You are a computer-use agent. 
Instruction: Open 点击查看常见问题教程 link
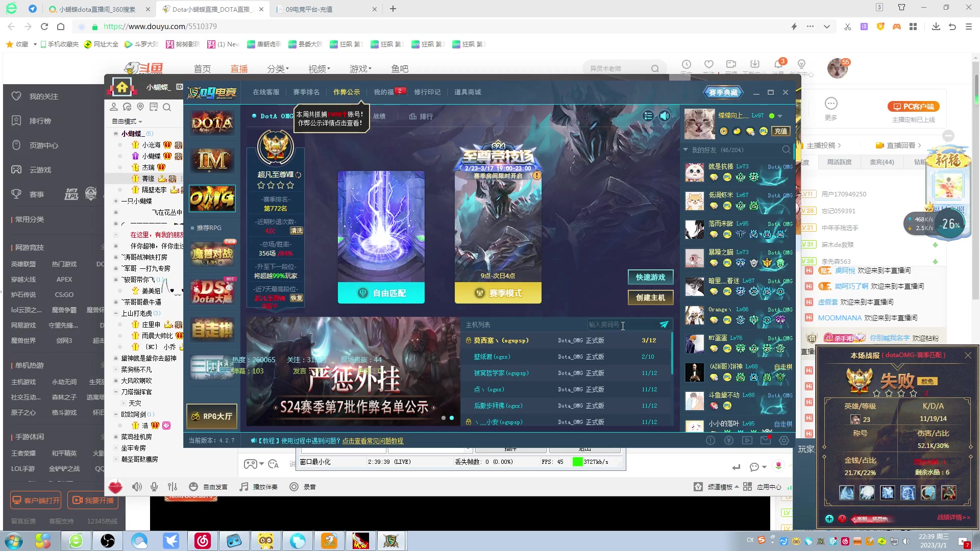pos(373,441)
